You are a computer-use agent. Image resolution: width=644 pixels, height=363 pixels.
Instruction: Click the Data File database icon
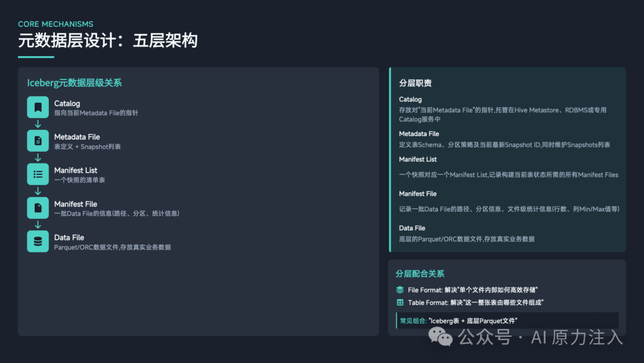38,241
